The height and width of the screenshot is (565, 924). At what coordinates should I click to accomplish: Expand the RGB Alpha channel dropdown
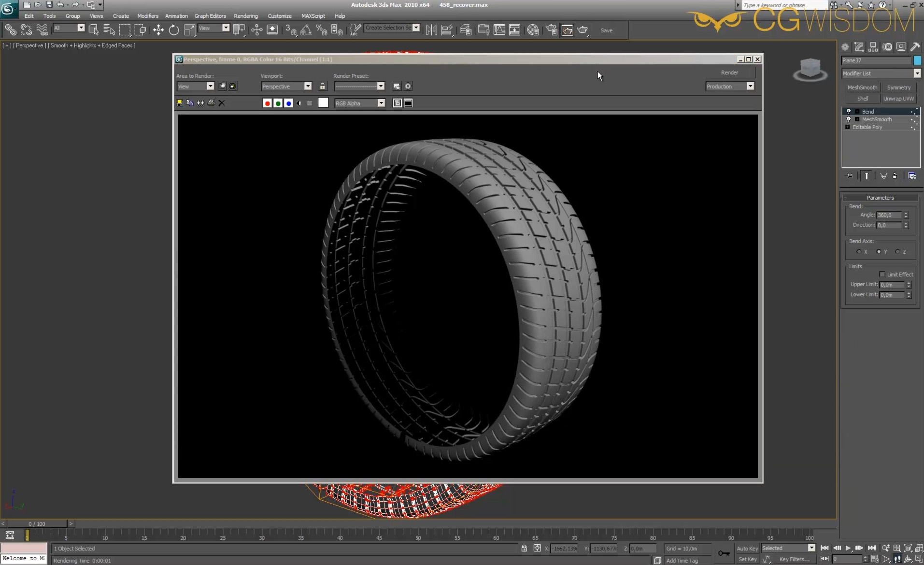(381, 103)
